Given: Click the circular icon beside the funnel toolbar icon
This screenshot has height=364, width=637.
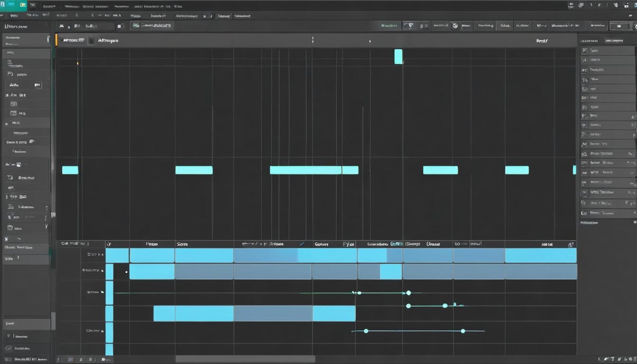Looking at the screenshot, I should tap(455, 26).
